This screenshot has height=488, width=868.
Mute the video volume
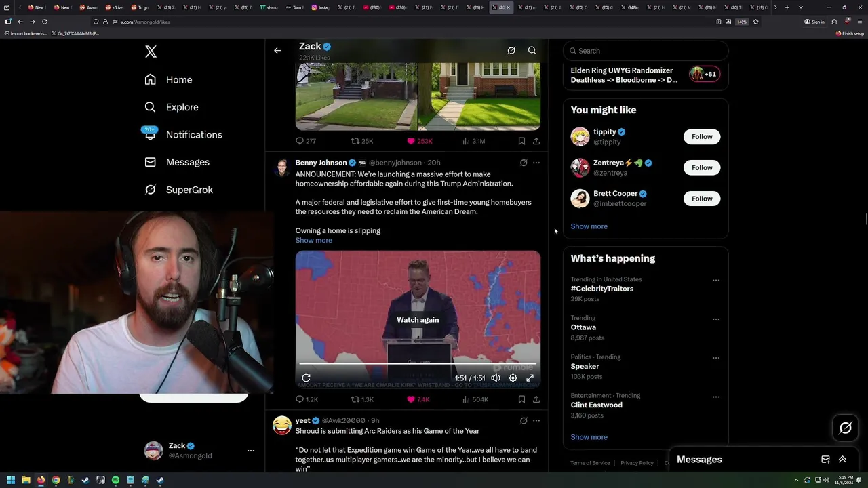[496, 378]
